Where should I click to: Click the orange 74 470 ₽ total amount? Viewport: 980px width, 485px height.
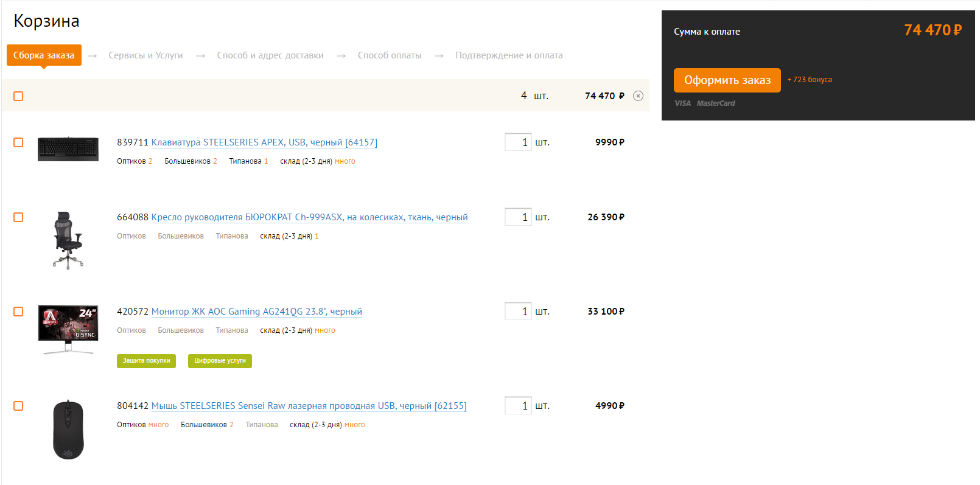933,30
